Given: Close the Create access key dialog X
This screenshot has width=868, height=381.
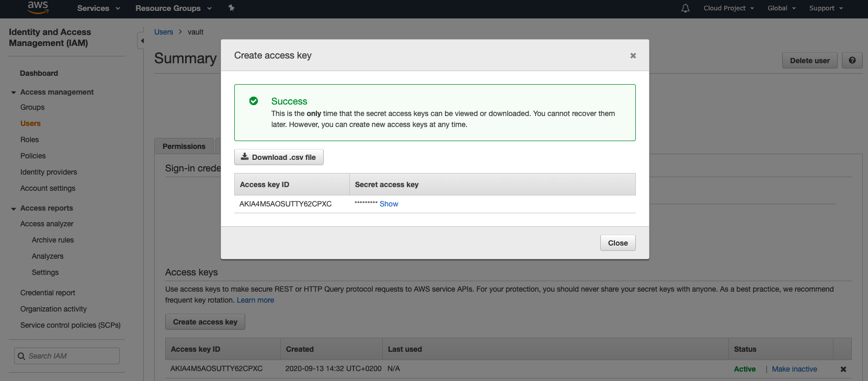Looking at the screenshot, I should 633,55.
